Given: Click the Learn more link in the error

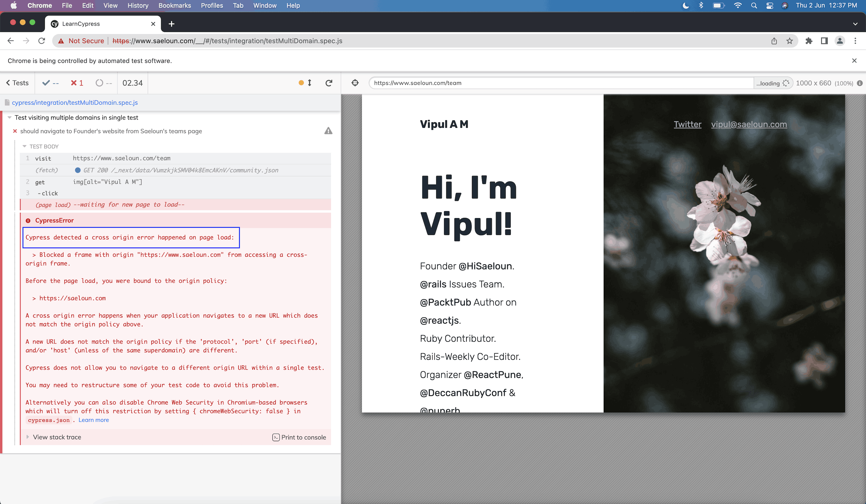Looking at the screenshot, I should pos(93,420).
